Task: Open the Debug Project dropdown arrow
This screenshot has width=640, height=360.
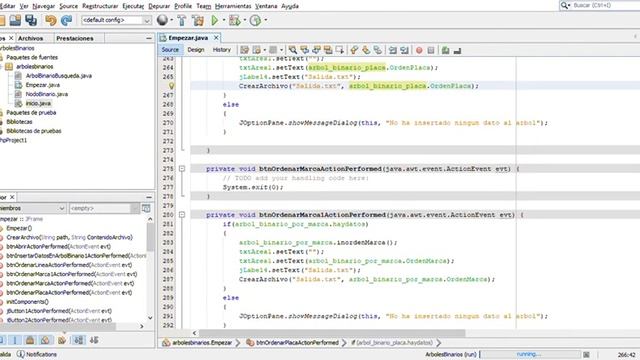Action: 245,20
